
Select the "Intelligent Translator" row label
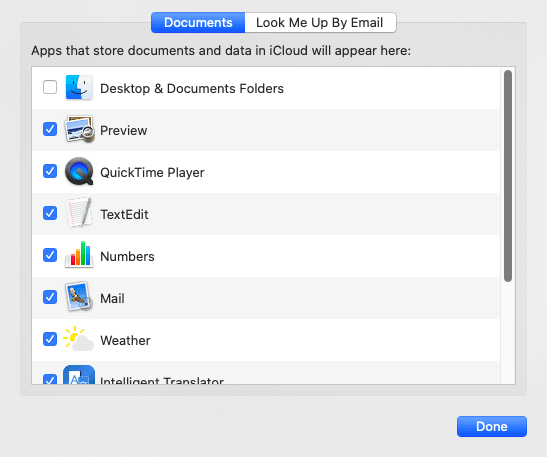(162, 380)
